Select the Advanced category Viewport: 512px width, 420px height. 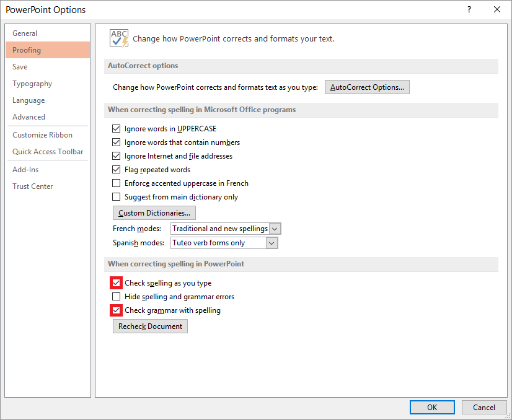[x=29, y=117]
